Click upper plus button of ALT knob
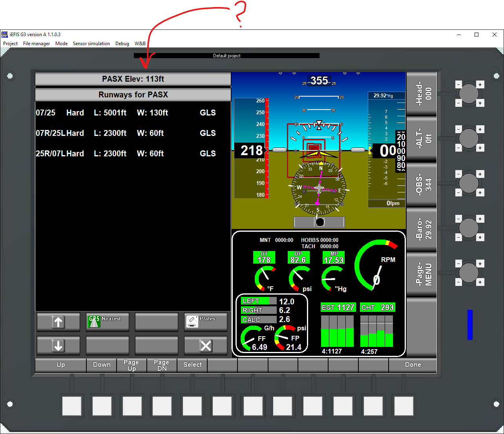The image size is (504, 434). point(480,129)
